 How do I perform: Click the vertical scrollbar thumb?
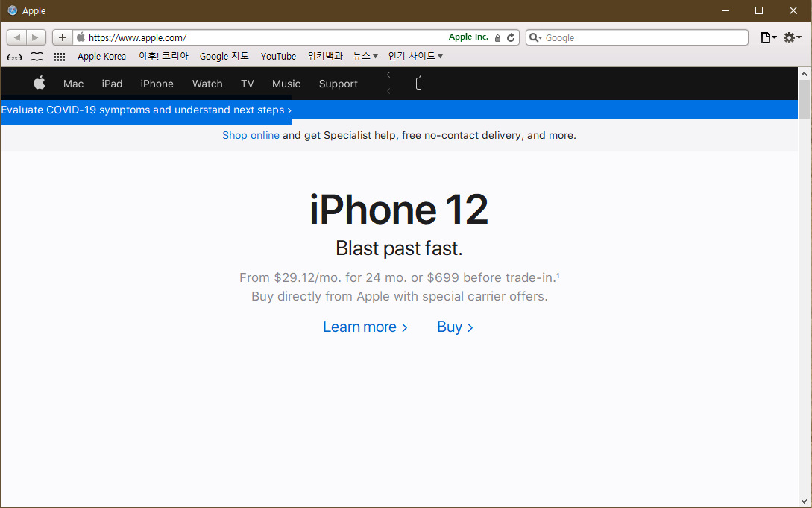pyautogui.click(x=805, y=99)
